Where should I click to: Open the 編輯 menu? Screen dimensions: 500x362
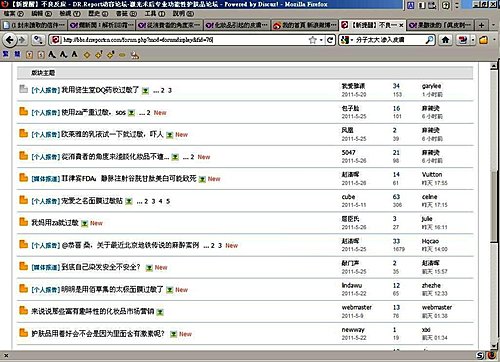click(x=42, y=14)
